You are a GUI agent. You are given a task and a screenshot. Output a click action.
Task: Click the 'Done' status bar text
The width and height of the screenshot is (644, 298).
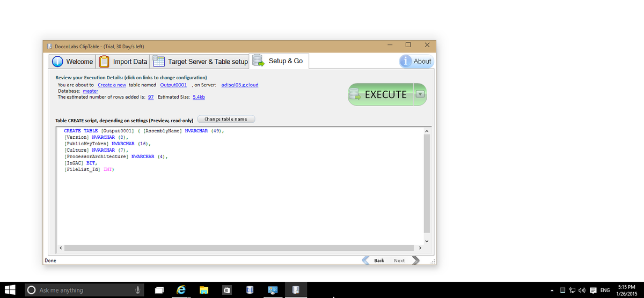coord(50,260)
